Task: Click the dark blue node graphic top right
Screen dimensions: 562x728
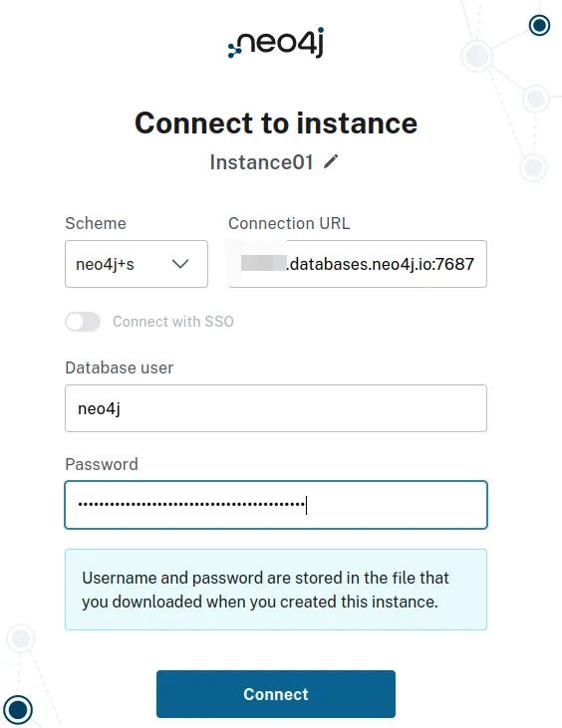Action: point(539,25)
